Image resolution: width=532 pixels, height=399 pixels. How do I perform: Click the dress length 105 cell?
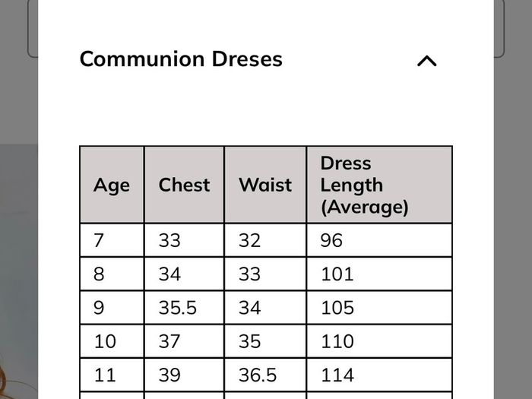tap(379, 307)
